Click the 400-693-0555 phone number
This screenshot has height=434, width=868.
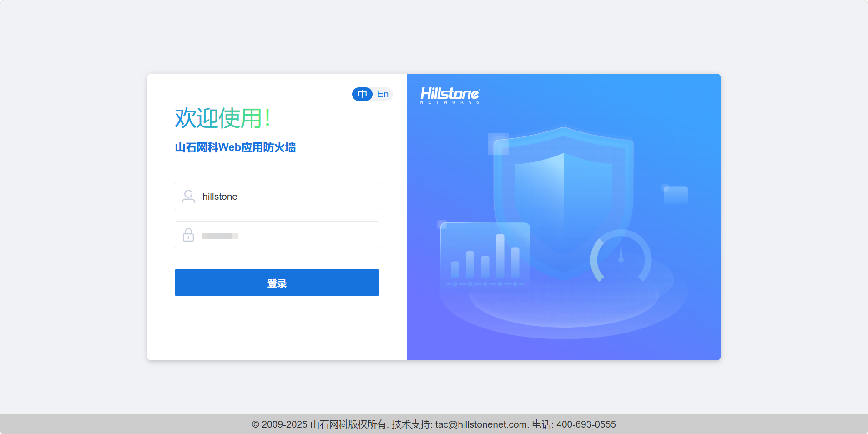(585, 424)
